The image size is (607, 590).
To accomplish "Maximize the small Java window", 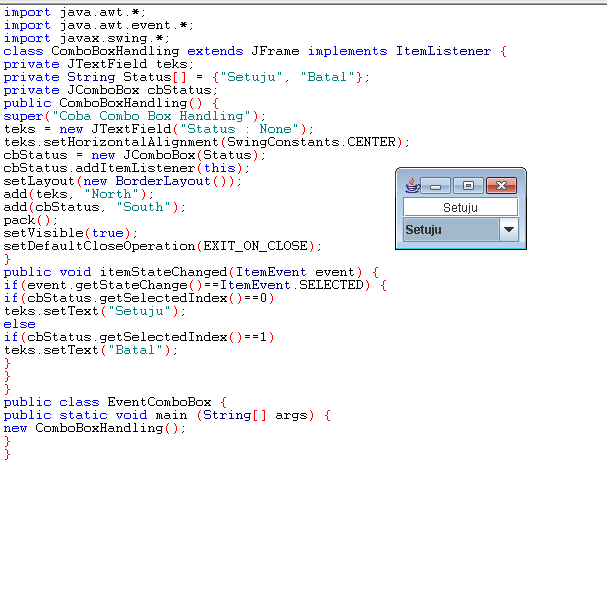I will (468, 186).
